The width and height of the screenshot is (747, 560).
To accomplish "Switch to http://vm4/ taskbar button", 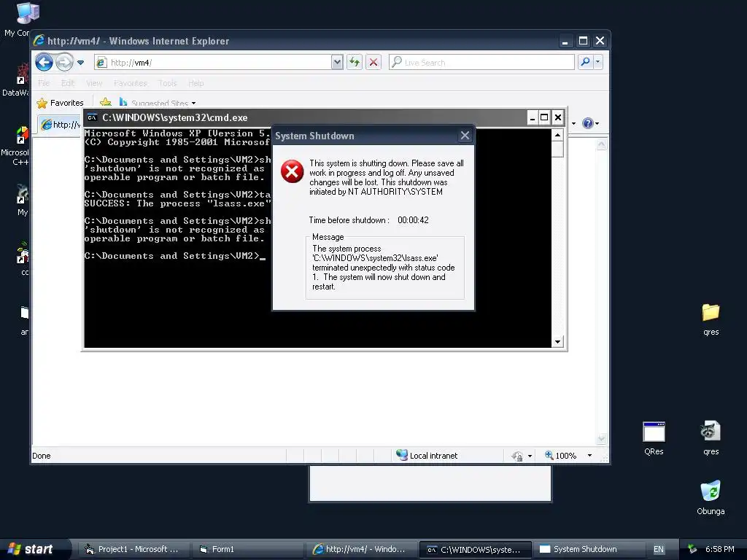I will point(360,549).
